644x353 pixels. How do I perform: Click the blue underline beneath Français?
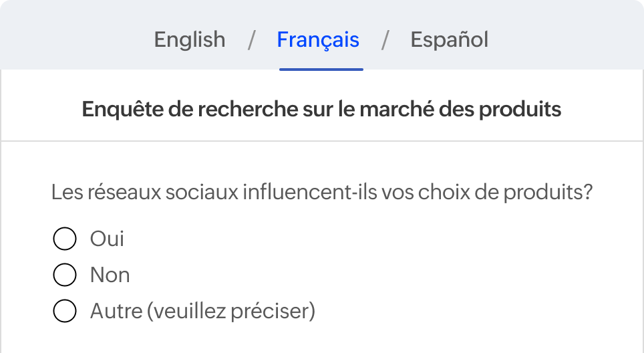coord(321,69)
